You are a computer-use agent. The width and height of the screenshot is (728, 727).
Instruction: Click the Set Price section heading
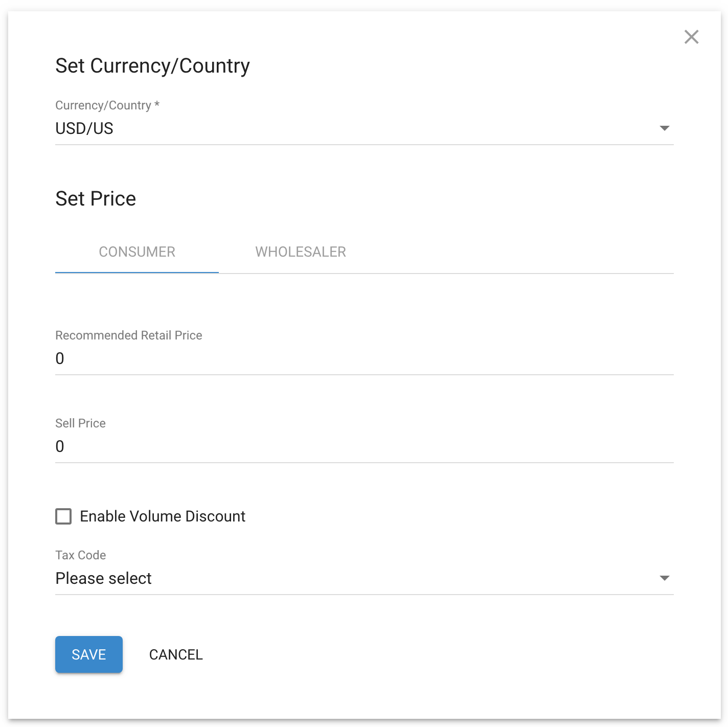coord(96,199)
